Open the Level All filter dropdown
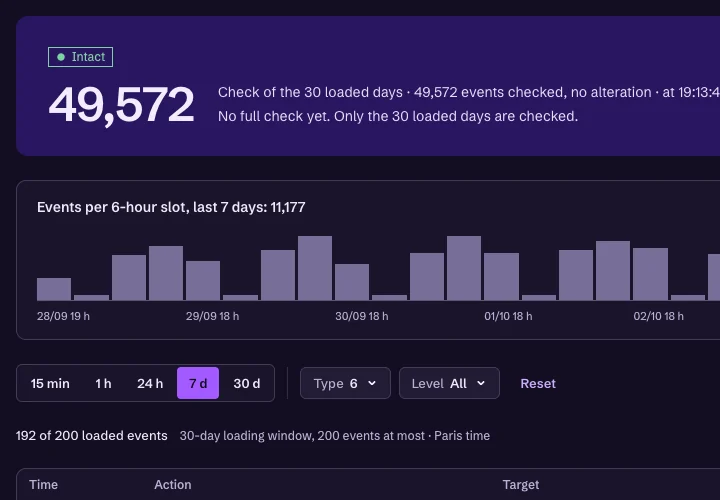This screenshot has width=720, height=500. 449,383
